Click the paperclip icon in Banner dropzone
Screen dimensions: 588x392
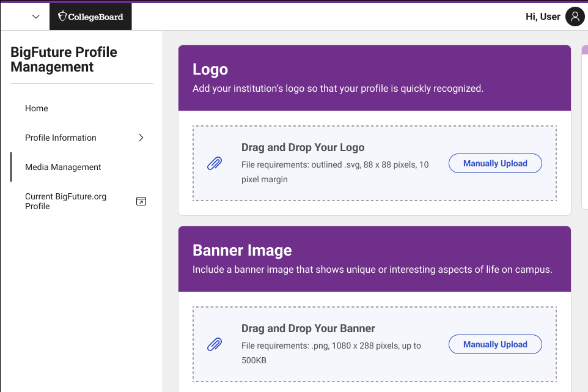(215, 344)
